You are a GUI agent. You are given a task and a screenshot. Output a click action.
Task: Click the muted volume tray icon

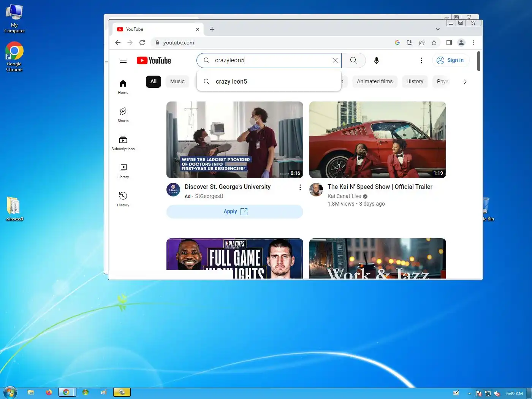497,393
